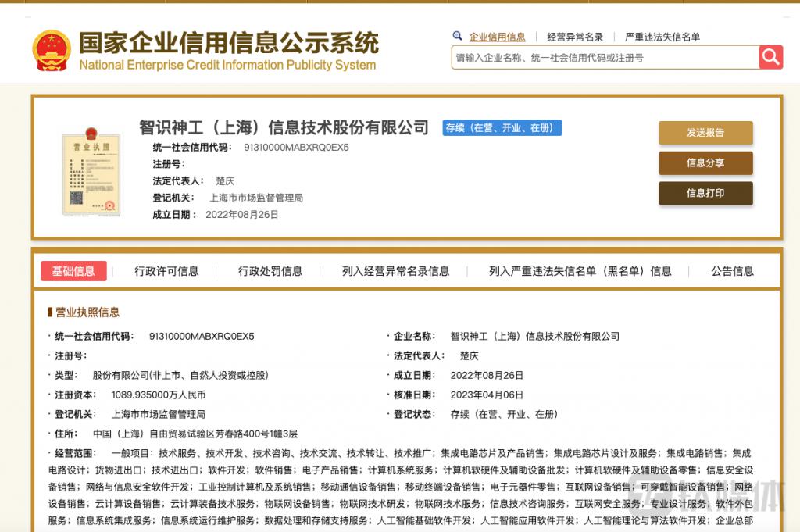Click the blue 存续 status badge
Image resolution: width=800 pixels, height=532 pixels.
point(502,128)
